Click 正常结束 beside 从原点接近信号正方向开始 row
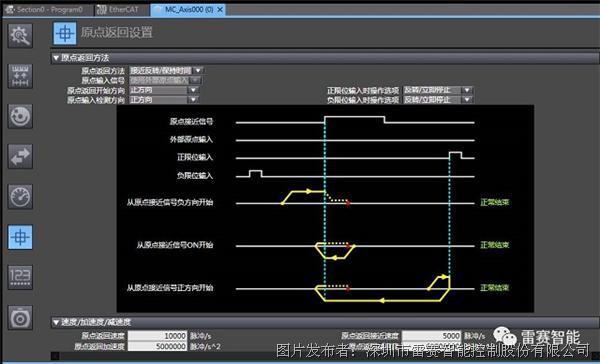 point(494,288)
